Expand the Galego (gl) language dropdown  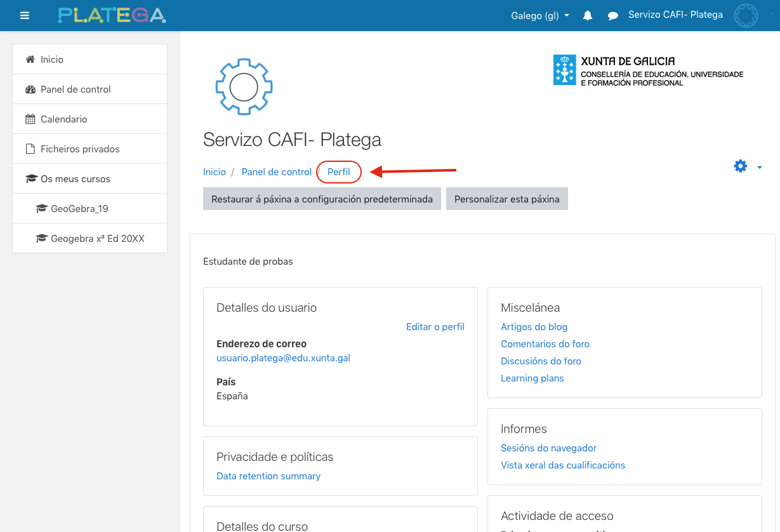539,16
